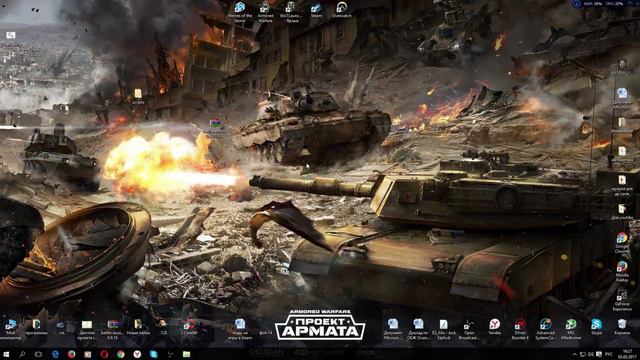640x360 pixels.
Task: Open the Новая папка folder
Action: pos(138,327)
